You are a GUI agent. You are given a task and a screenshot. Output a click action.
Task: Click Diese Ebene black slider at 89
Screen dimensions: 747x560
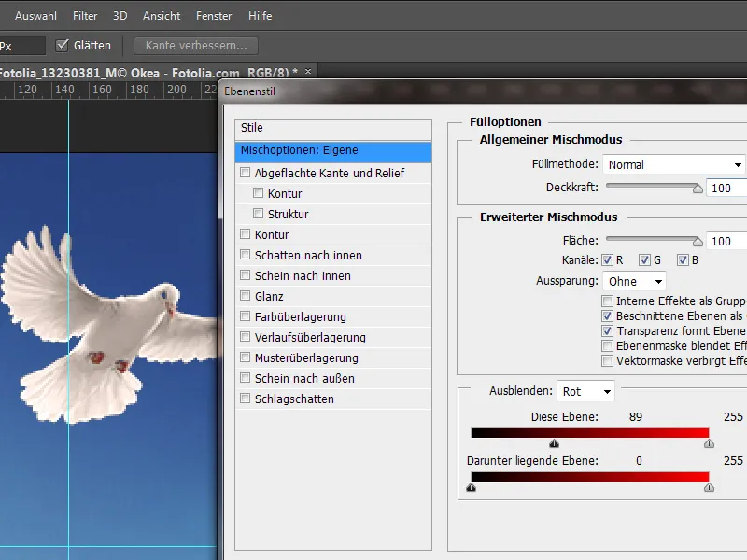(x=554, y=444)
